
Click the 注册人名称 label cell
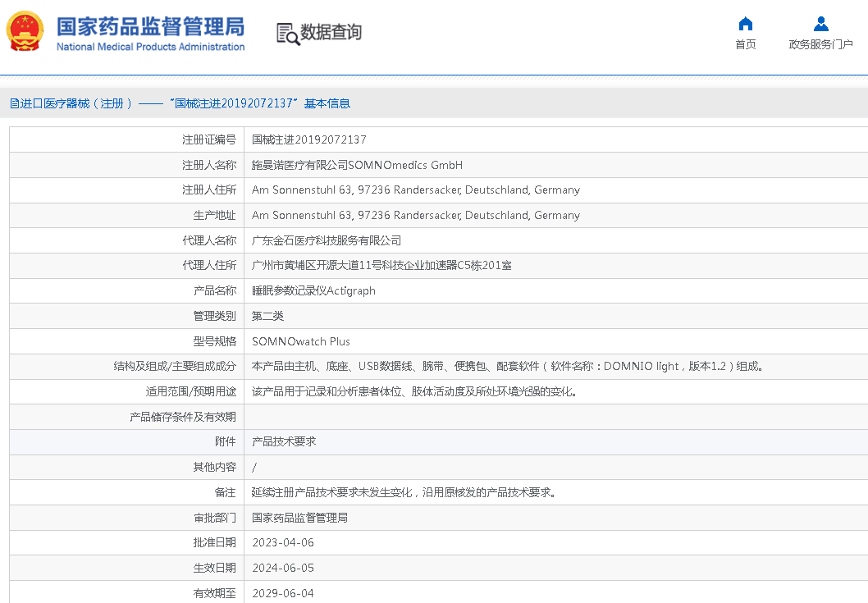(x=127, y=165)
